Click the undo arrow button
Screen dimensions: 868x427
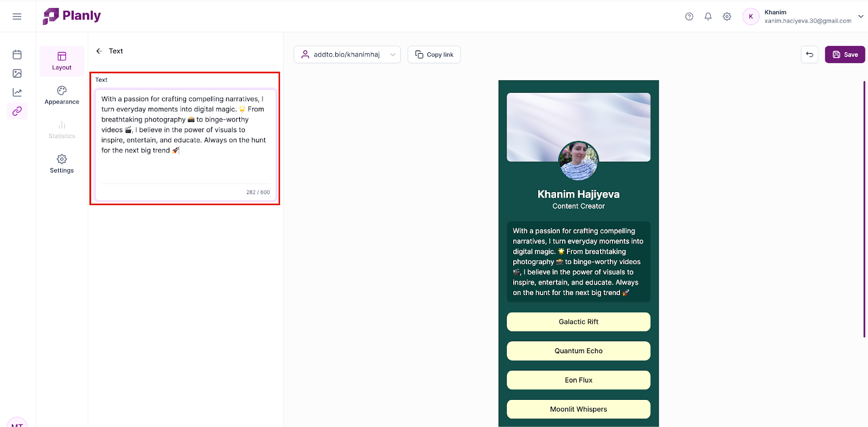point(809,54)
